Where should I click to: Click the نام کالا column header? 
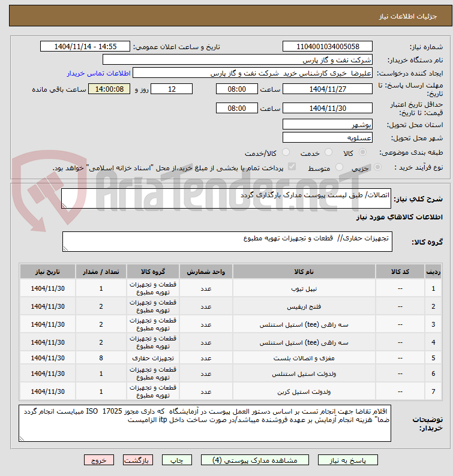click(304, 272)
